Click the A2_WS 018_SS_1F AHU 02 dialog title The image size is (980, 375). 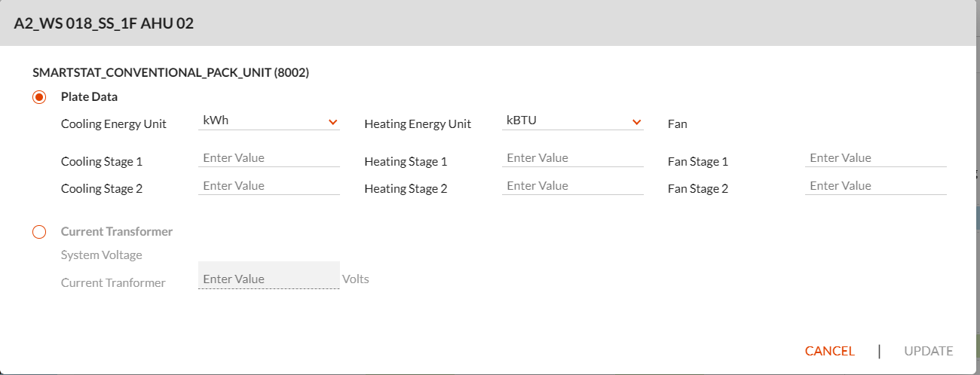104,23
